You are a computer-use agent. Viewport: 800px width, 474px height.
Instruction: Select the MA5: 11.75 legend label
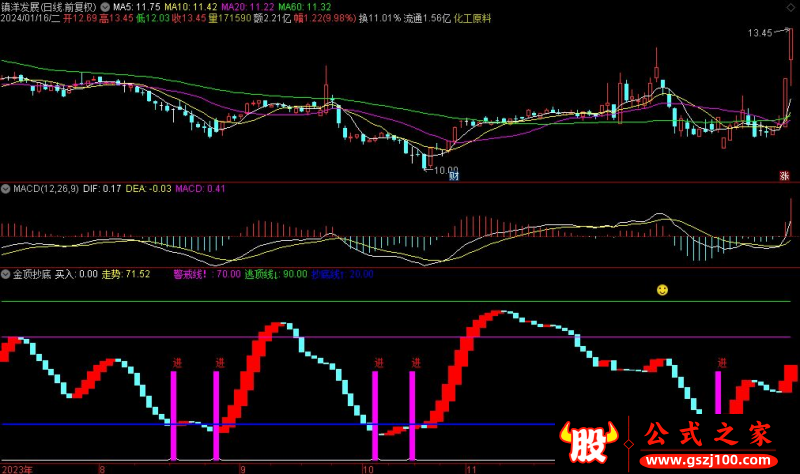[136, 7]
